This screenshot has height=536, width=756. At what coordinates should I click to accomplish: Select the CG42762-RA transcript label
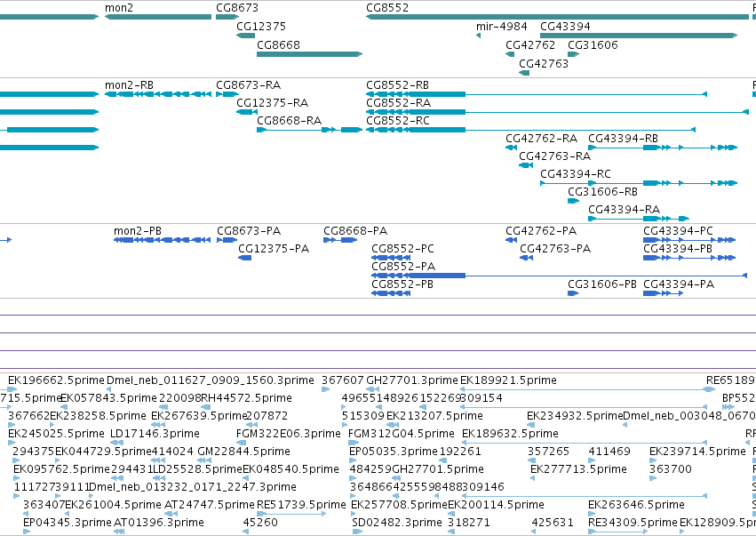pyautogui.click(x=541, y=139)
